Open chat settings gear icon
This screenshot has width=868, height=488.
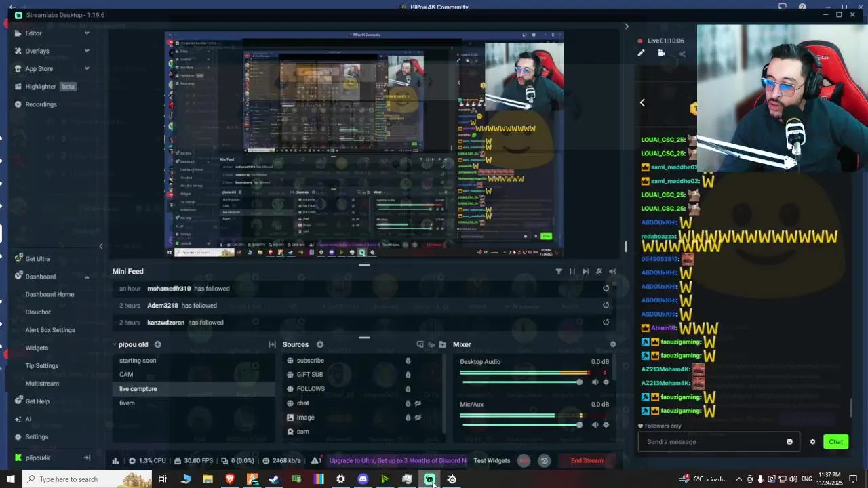click(812, 442)
